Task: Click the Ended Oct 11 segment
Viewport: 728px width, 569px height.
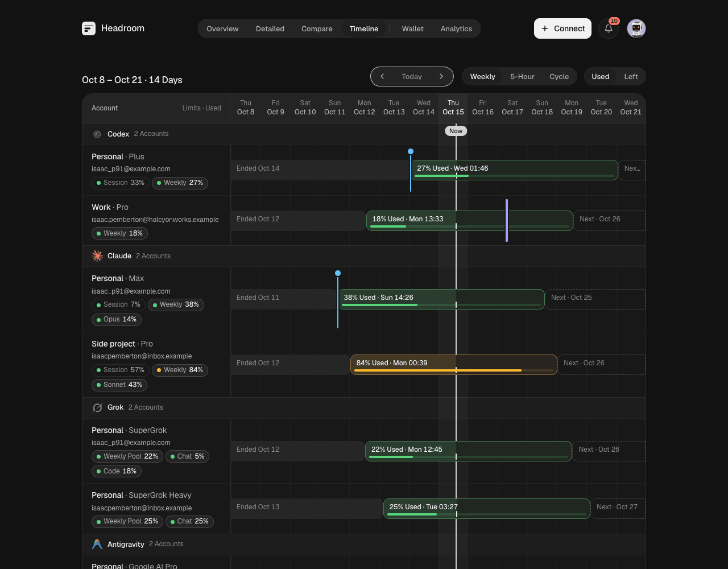Action: click(284, 299)
